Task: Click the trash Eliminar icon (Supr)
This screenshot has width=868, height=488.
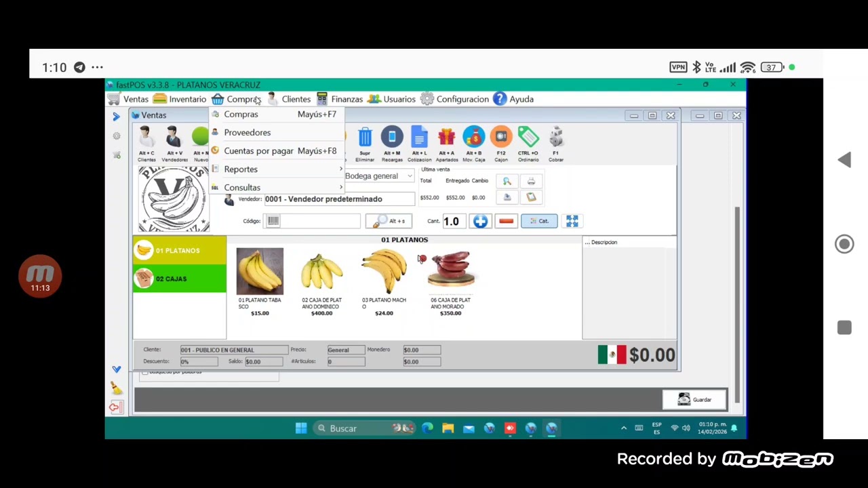Action: [x=365, y=144]
